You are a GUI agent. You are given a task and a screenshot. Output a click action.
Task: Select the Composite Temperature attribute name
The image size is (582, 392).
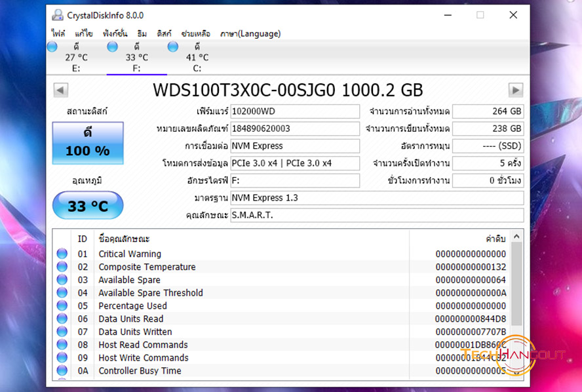pyautogui.click(x=147, y=267)
